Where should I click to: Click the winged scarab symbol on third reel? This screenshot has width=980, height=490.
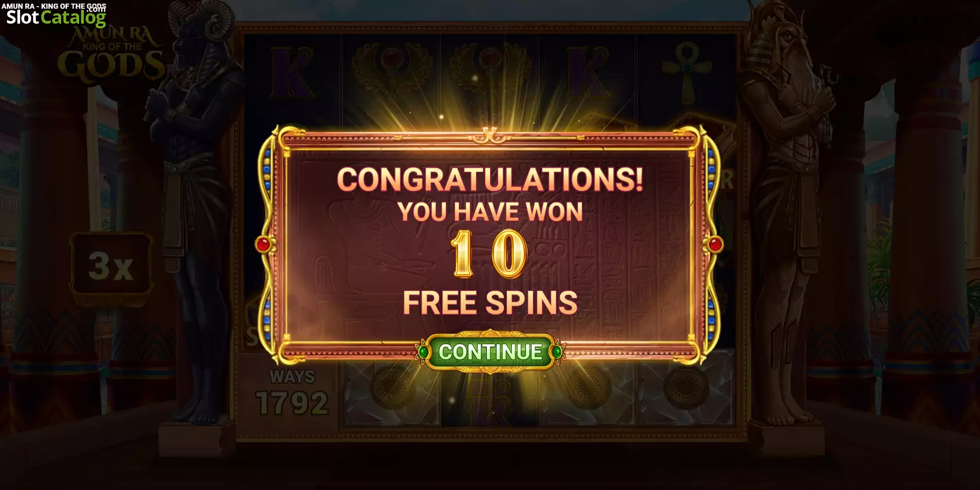(489, 72)
